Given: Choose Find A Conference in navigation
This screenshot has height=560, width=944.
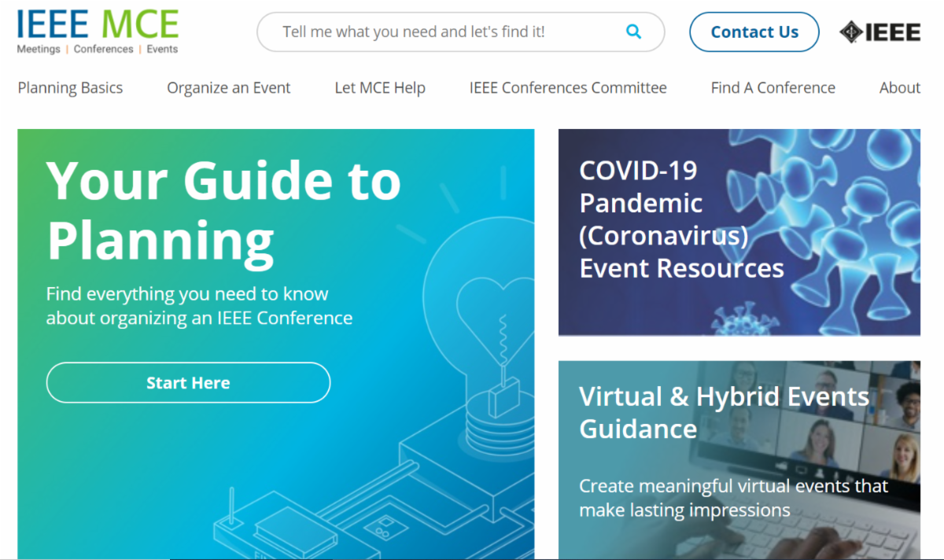Looking at the screenshot, I should [x=773, y=88].
